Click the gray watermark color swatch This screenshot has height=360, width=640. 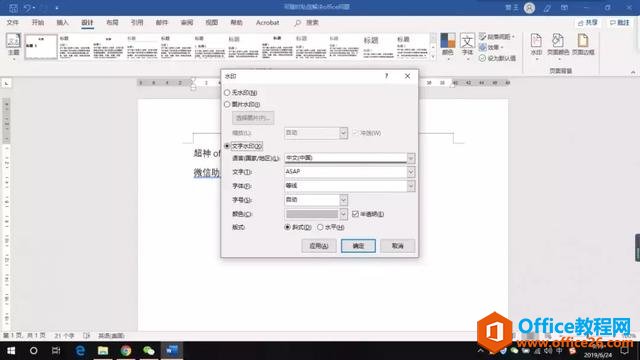pos(312,214)
